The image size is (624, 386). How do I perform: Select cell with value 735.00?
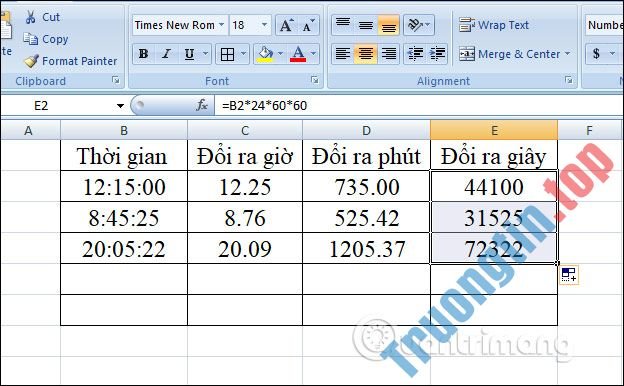coord(367,187)
